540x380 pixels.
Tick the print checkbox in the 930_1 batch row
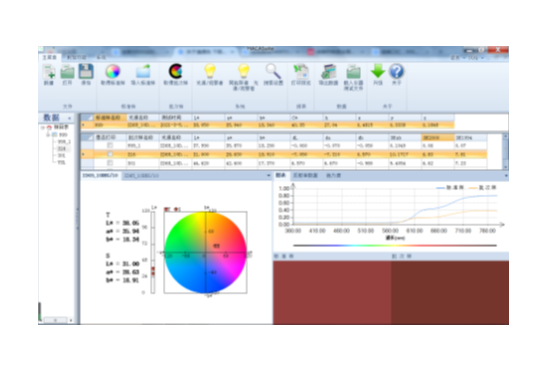coord(110,145)
